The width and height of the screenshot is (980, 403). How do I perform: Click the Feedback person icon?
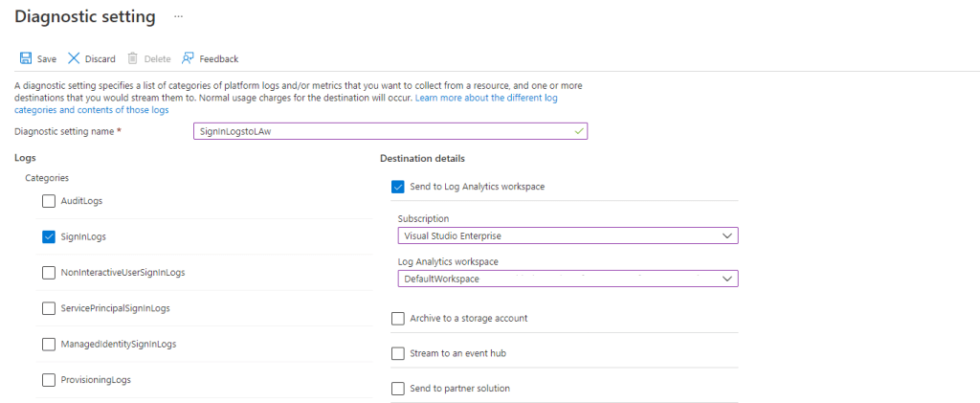coord(188,58)
